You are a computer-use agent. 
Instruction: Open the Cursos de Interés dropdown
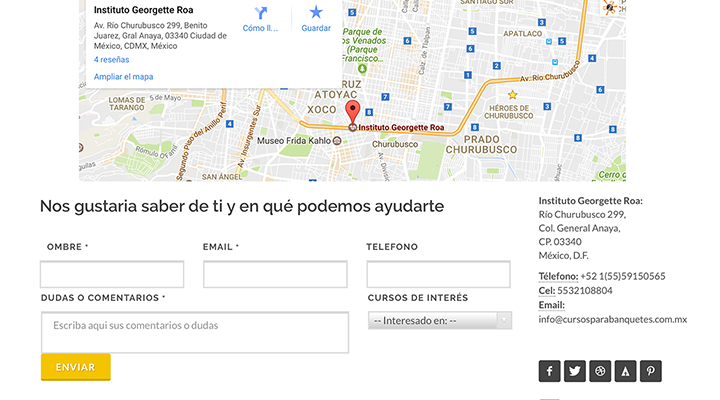click(x=440, y=321)
